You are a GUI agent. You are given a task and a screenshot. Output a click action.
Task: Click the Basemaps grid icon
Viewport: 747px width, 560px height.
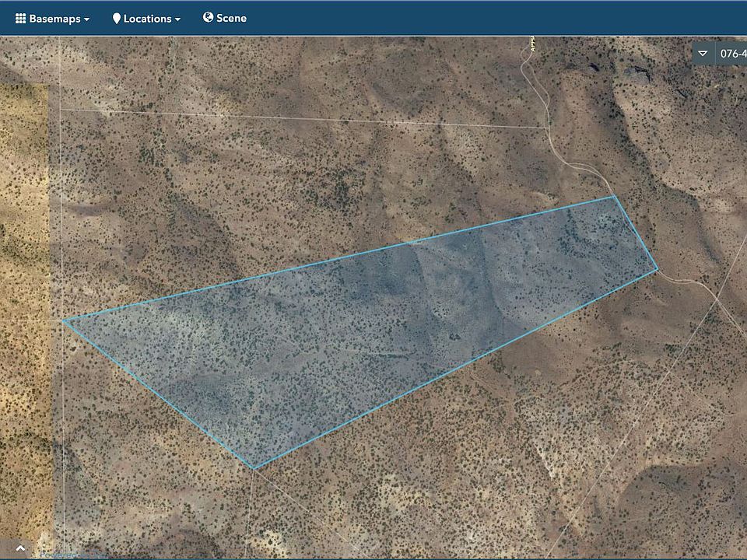tap(21, 18)
